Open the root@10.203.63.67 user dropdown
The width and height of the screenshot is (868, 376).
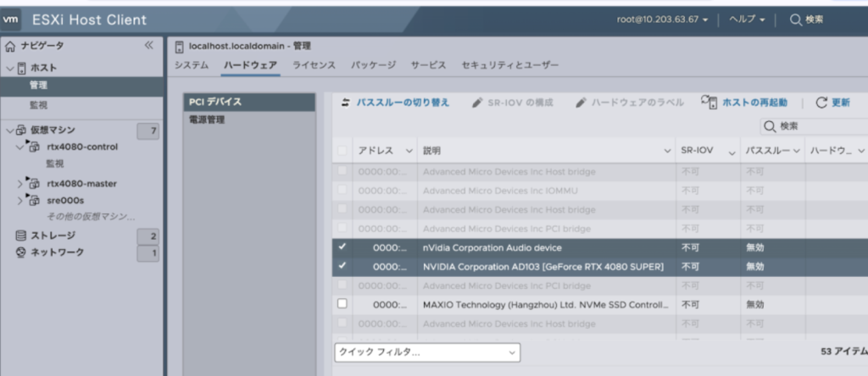pos(663,19)
